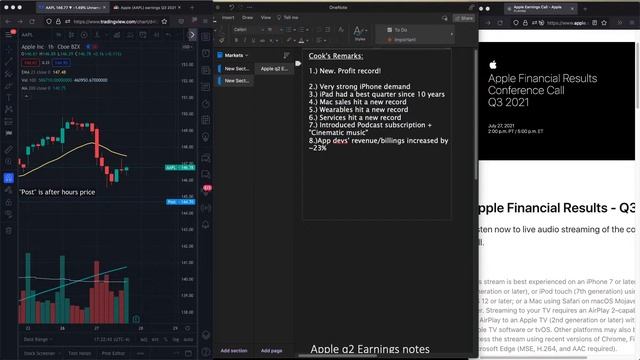Expand the tags gallery arrow in OneNote
Screen dimensions: 640x360
click(x=452, y=34)
